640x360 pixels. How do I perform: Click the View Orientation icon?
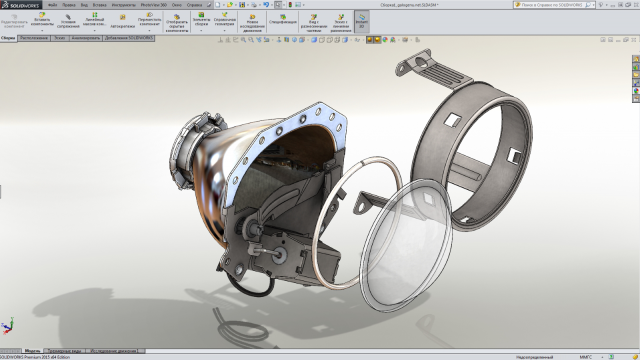302,40
